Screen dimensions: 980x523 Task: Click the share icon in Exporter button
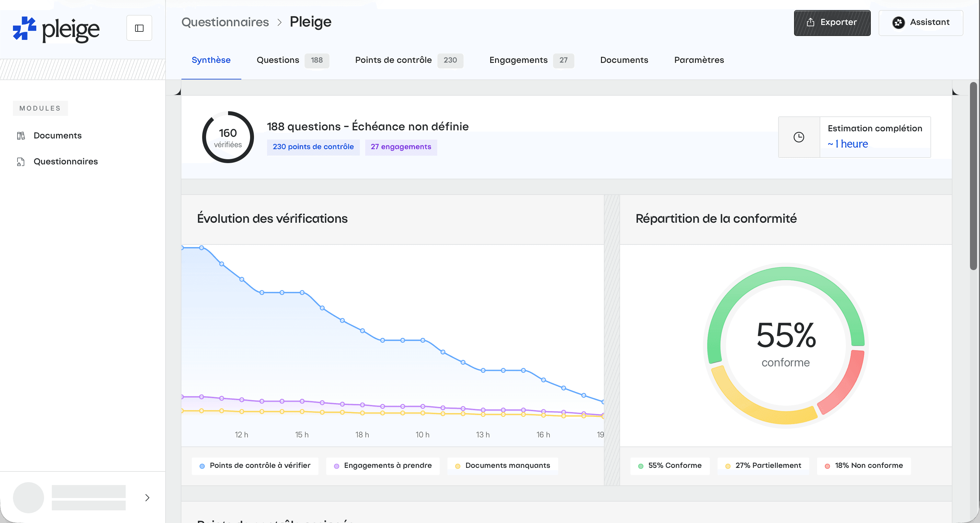tap(810, 22)
